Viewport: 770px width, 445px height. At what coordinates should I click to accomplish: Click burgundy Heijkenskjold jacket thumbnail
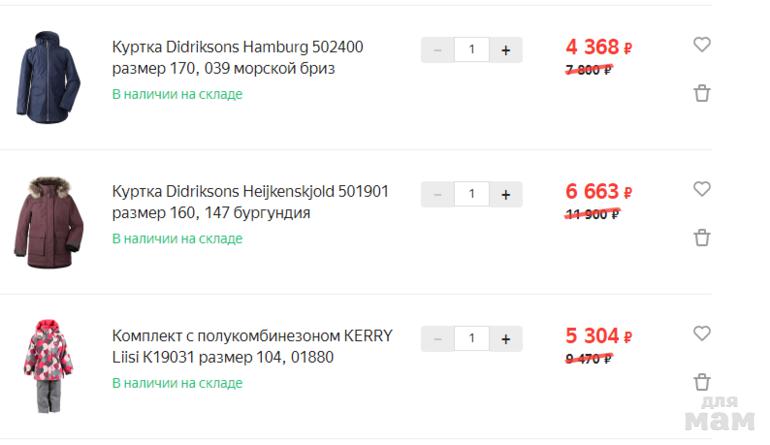point(40,222)
